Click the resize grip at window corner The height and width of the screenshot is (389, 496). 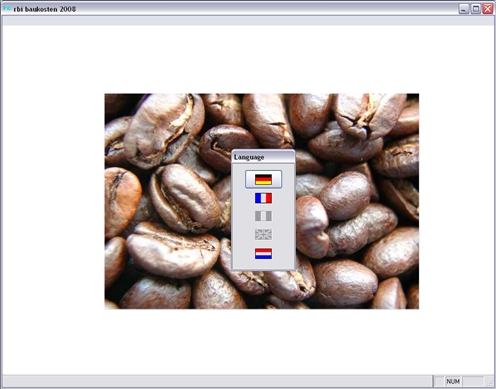pos(490,382)
